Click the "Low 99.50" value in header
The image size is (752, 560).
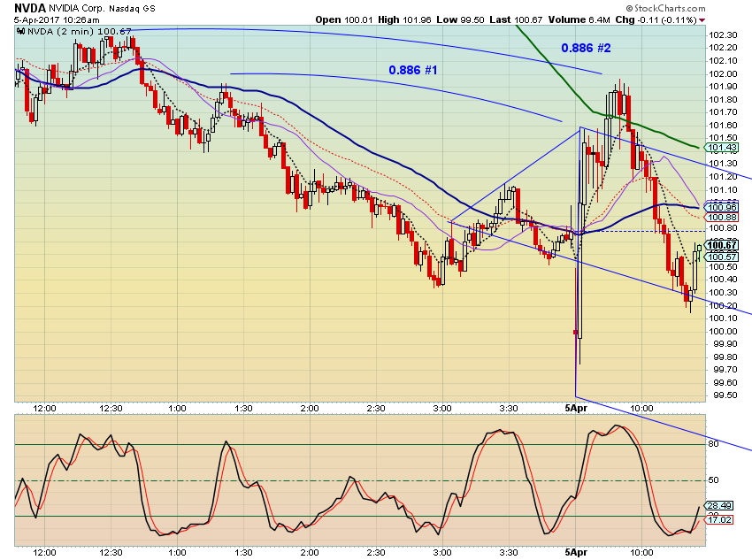pyautogui.click(x=460, y=19)
